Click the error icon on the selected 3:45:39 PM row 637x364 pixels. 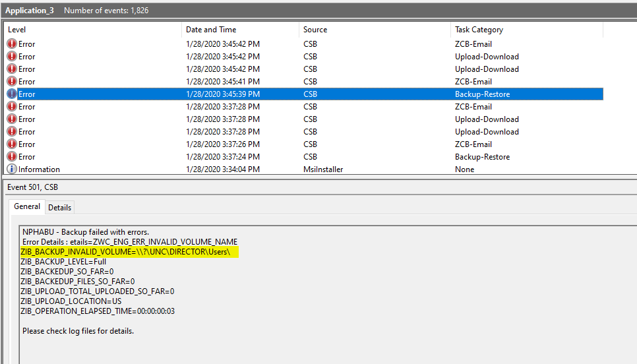[12, 94]
